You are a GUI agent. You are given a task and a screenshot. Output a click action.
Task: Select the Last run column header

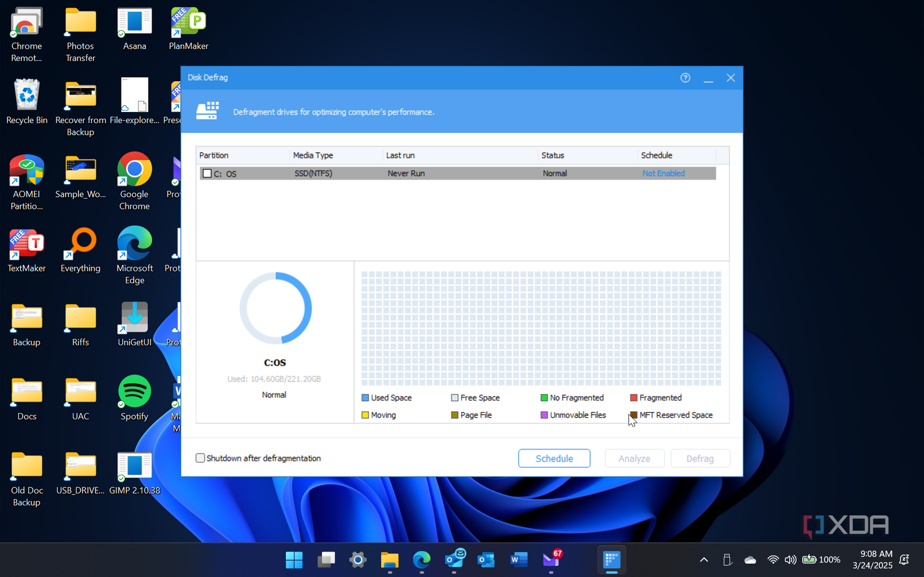[460, 155]
